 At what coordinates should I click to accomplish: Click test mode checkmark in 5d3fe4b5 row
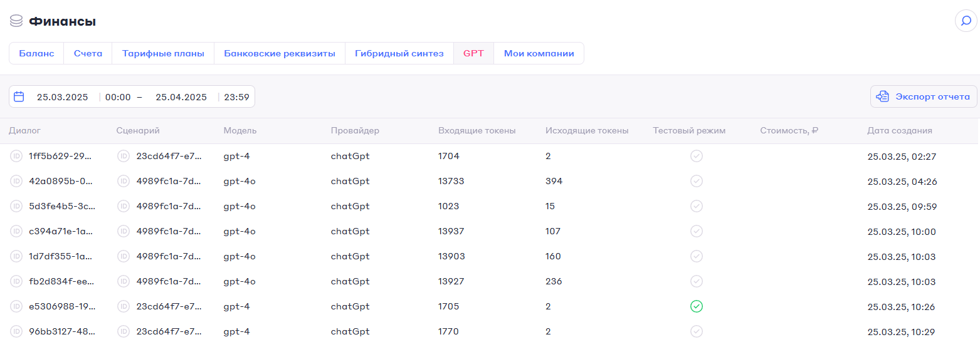coord(696,206)
